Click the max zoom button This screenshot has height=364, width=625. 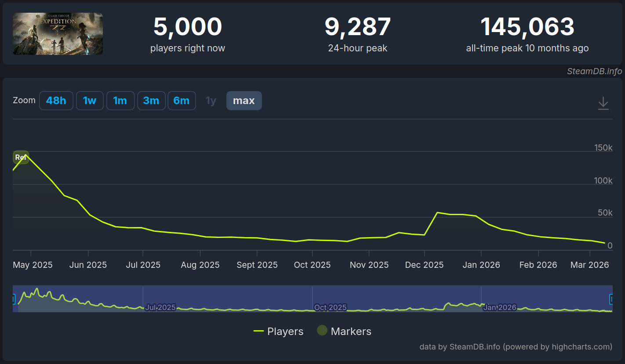click(x=244, y=101)
